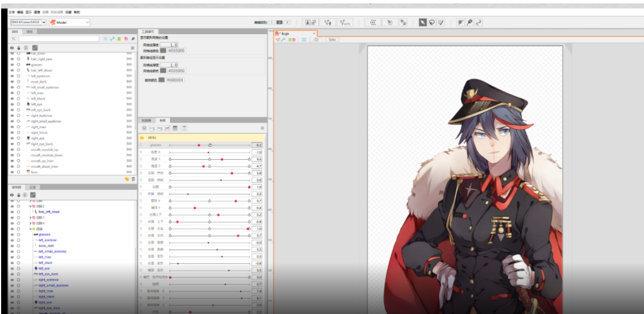
Task: Click the red strikethrough key icon in the parameter toolbar
Action: click(x=167, y=128)
